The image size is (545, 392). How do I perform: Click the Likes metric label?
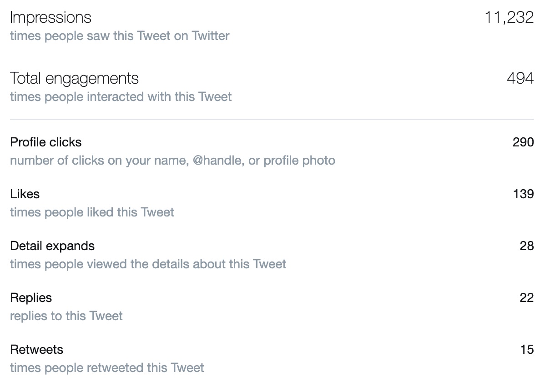click(x=25, y=194)
